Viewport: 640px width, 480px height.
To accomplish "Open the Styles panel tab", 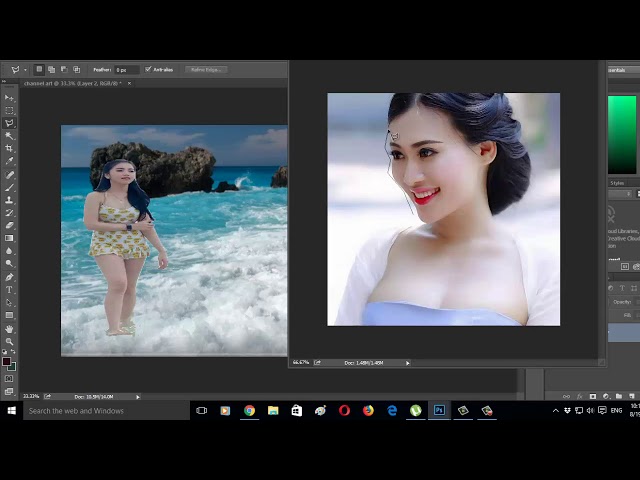I will click(617, 183).
